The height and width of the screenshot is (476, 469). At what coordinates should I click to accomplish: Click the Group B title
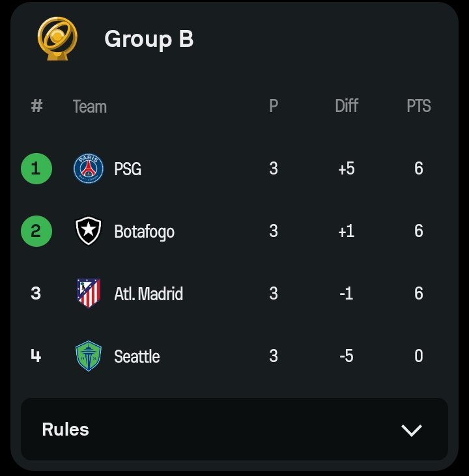pyautogui.click(x=149, y=39)
